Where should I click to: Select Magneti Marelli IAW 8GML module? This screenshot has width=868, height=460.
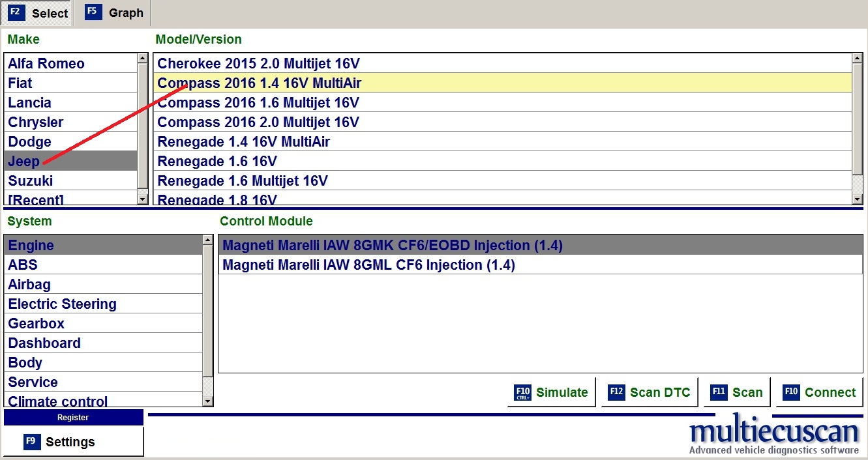[368, 265]
